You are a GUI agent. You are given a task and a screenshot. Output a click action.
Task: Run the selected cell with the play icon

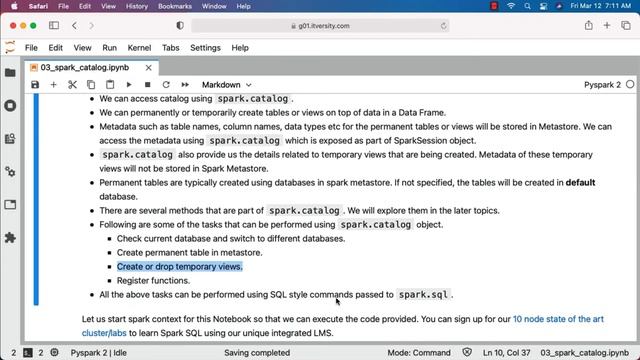pos(129,85)
